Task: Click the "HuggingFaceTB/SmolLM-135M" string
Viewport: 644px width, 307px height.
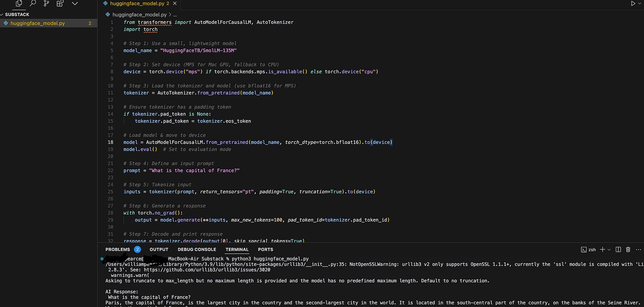Action: [199, 50]
